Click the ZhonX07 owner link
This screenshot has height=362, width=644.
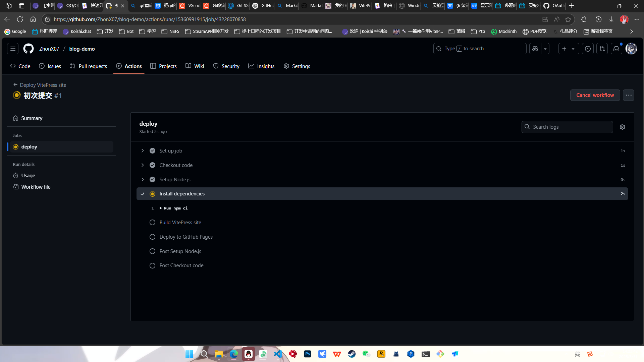[x=49, y=49]
